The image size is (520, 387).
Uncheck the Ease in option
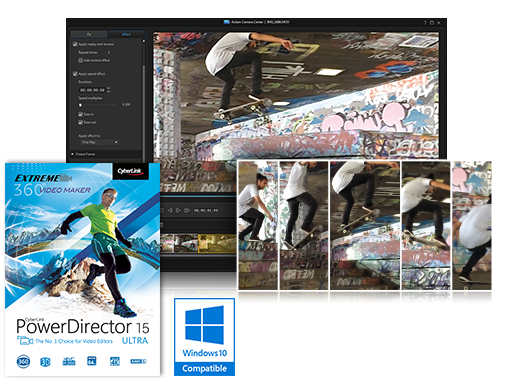[x=80, y=114]
